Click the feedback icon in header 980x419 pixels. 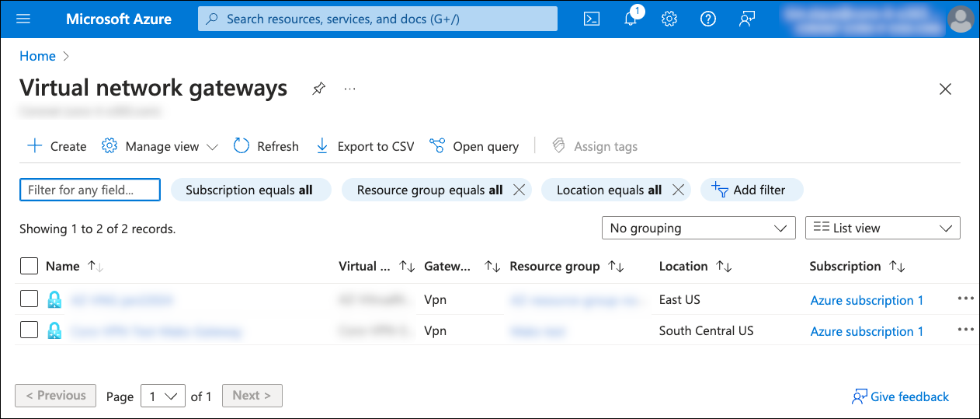coord(747,19)
